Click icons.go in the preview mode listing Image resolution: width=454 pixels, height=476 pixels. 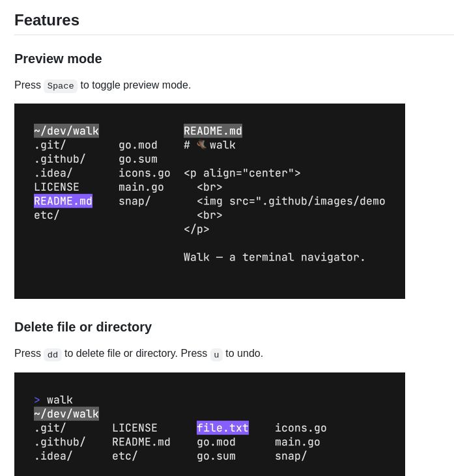coord(144,173)
